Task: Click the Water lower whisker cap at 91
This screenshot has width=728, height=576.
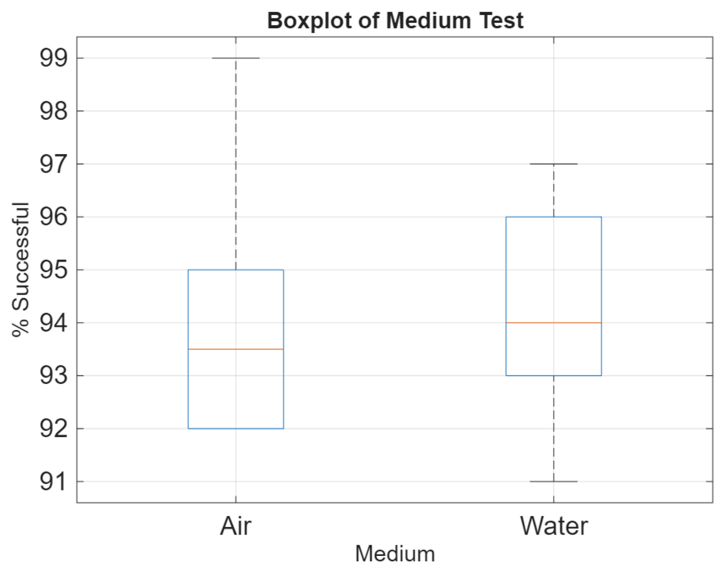Action: point(553,481)
